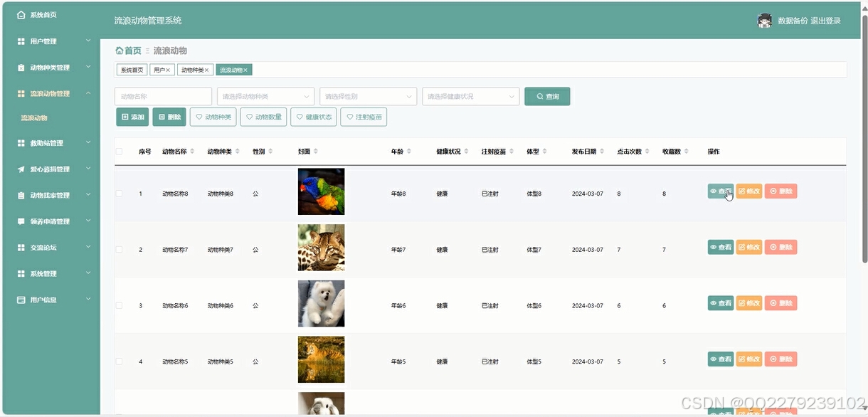Open the 请选择性别 dropdown
The image size is (868, 417).
(x=368, y=95)
